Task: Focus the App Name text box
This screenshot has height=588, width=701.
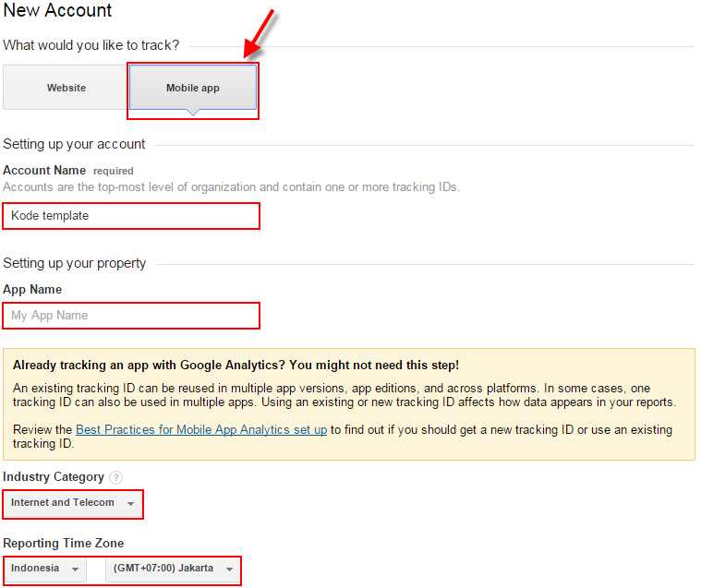Action: (130, 315)
